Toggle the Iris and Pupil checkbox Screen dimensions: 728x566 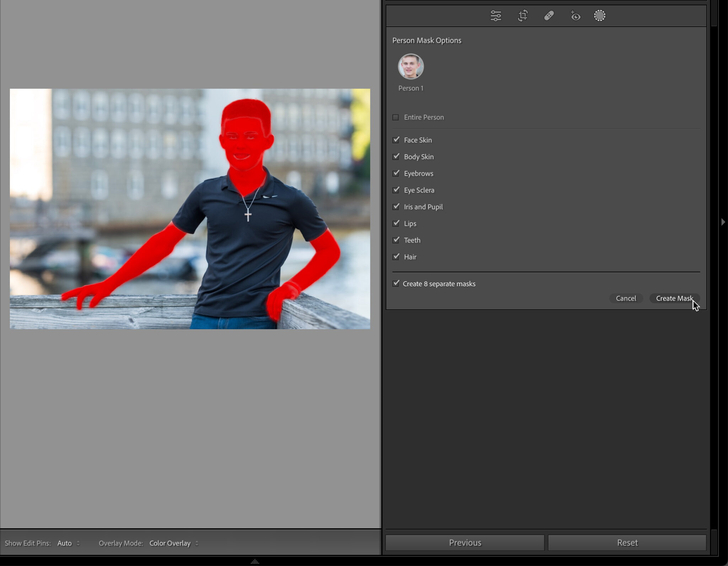pos(396,207)
